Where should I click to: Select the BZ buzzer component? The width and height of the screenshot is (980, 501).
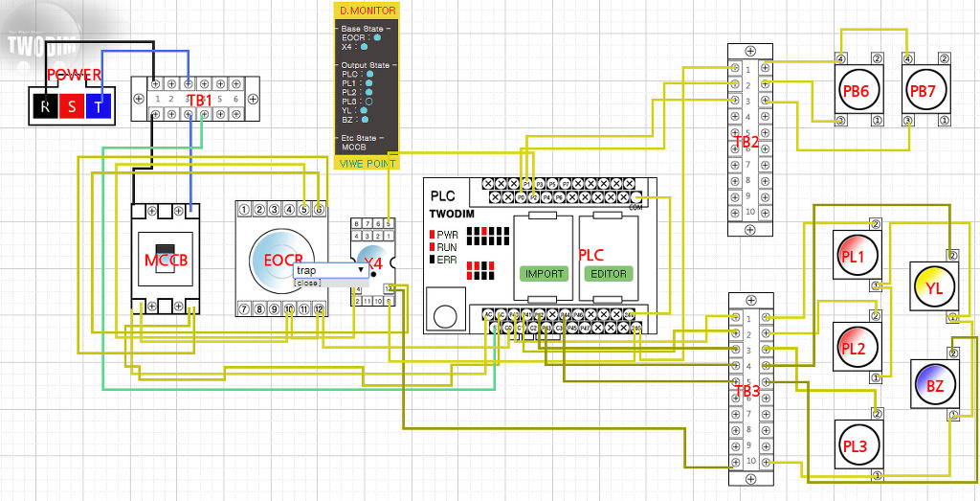(x=934, y=386)
